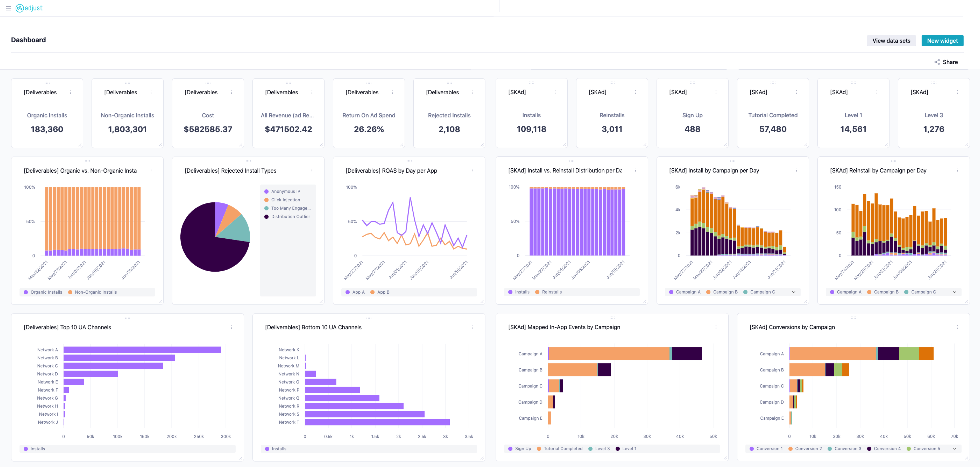Screen dimensions: 980x467
Task: Toggle Organic Installs legend series
Action: click(x=43, y=292)
